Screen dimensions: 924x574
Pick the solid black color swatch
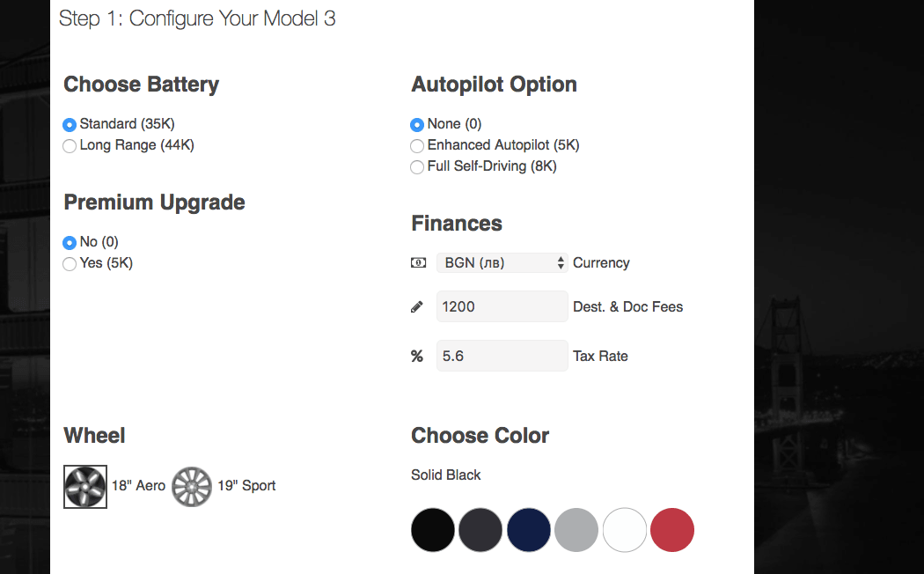(x=433, y=530)
